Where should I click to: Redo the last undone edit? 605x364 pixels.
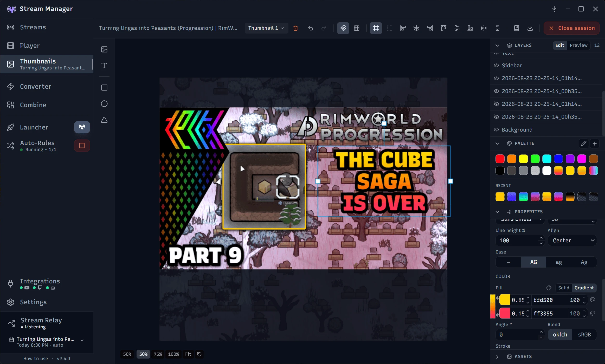pyautogui.click(x=324, y=28)
